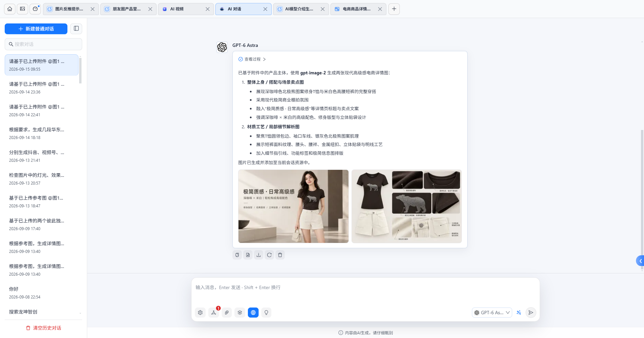The image size is (644, 338).
Task: Open chat settings gear icon
Action: (x=200, y=313)
